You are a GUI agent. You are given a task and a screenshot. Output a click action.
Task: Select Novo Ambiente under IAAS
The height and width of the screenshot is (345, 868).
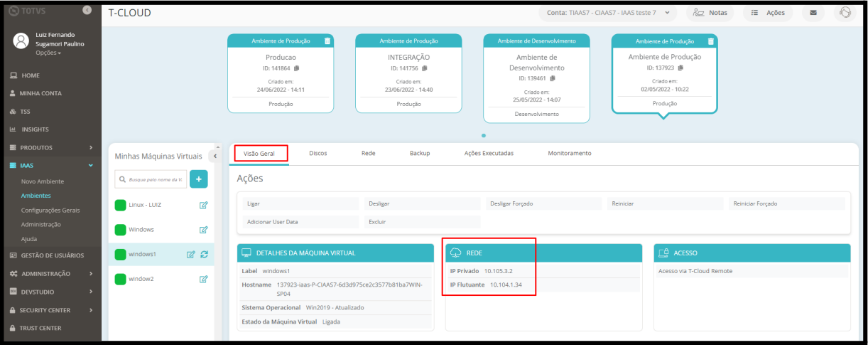click(x=42, y=181)
